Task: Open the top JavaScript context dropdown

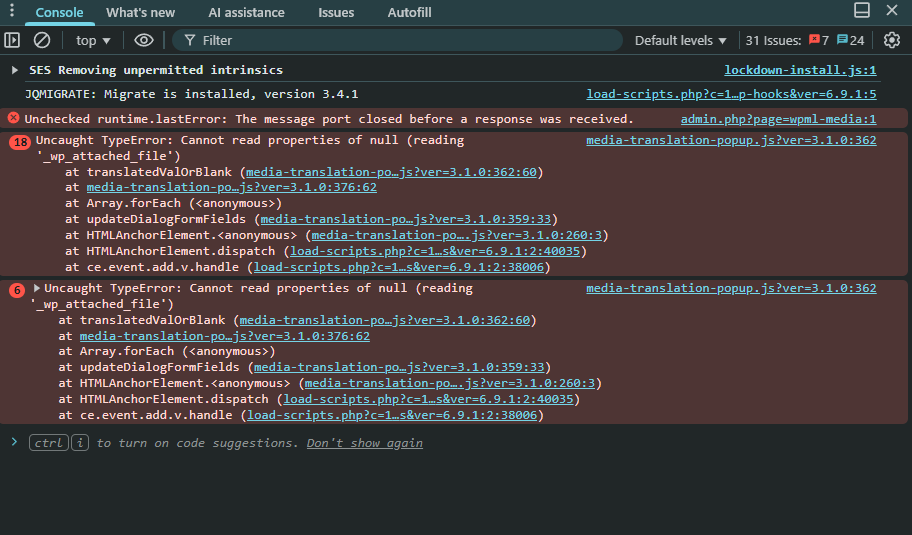Action: pos(93,40)
